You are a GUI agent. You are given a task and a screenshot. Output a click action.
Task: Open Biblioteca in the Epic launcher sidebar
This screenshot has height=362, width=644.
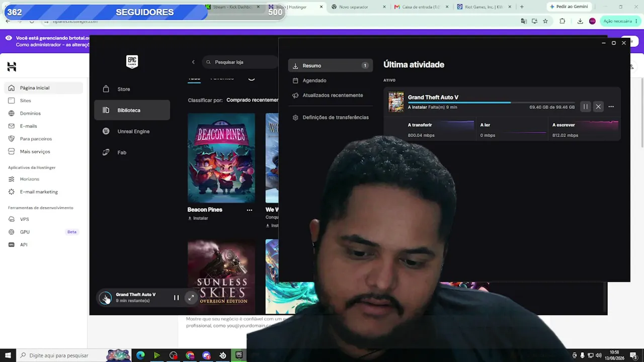[x=132, y=110]
